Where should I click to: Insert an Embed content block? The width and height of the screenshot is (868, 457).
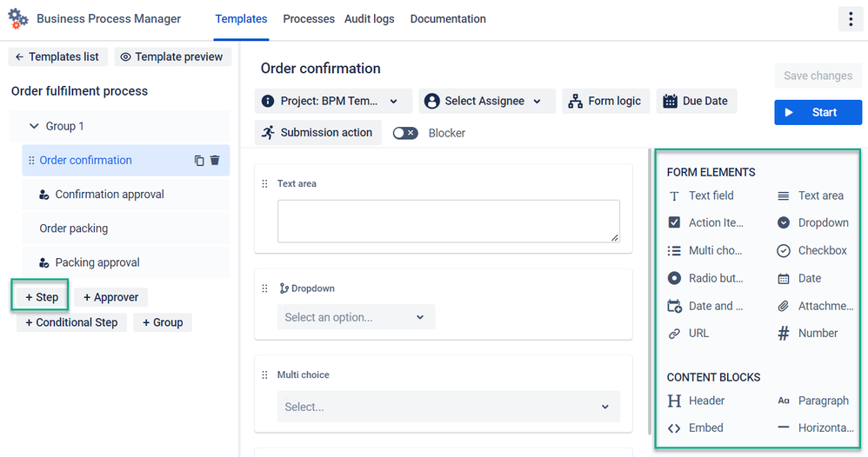(696, 427)
